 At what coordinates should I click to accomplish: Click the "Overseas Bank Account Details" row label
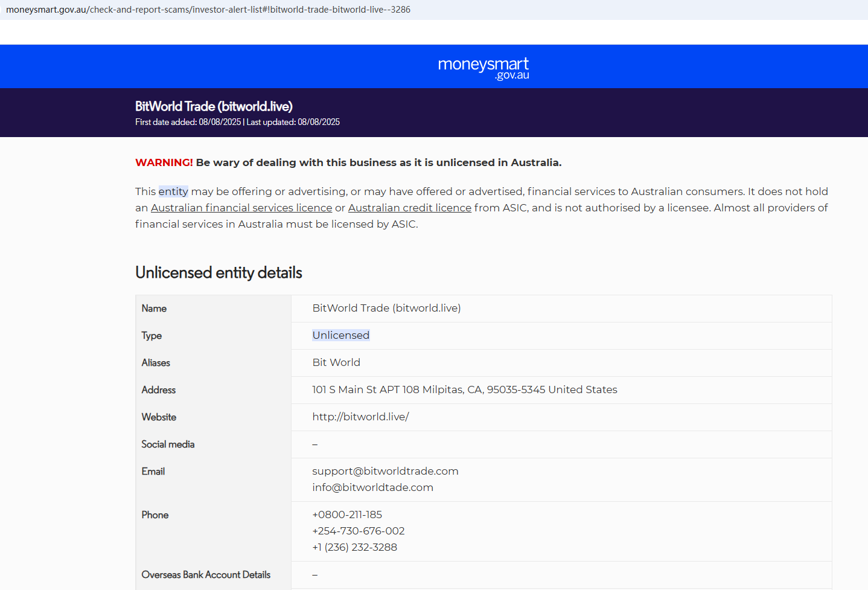pos(206,575)
